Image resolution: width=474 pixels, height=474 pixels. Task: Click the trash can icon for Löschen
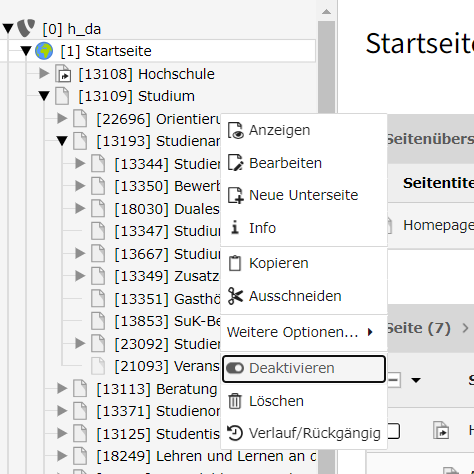[235, 401]
